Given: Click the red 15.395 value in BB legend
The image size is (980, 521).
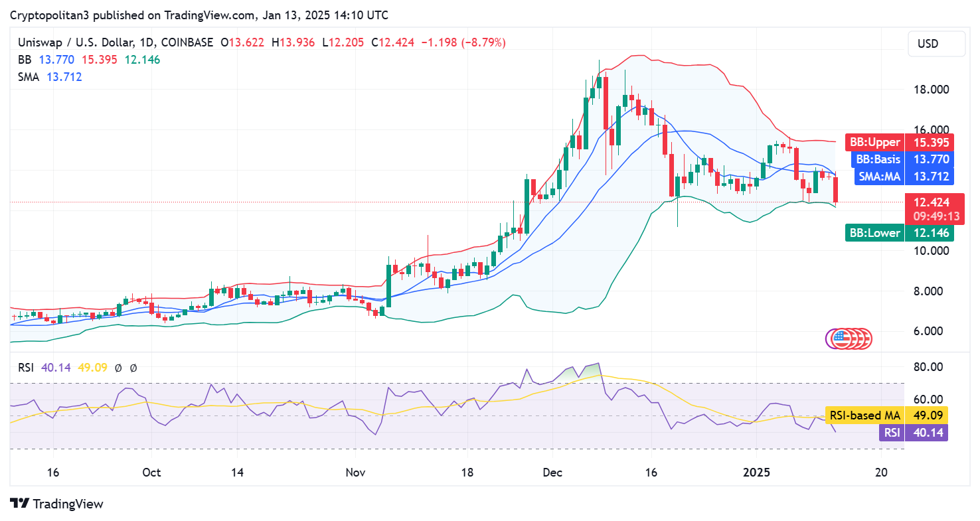Looking at the screenshot, I should (100, 60).
